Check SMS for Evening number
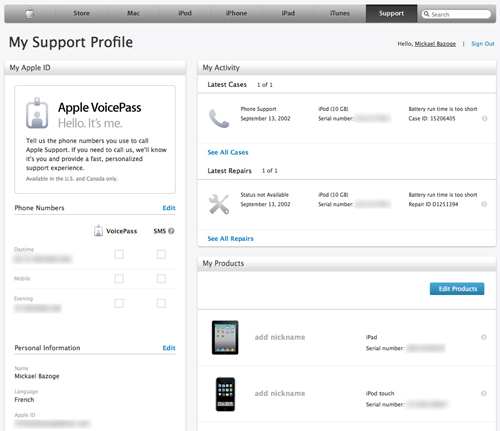The image size is (500, 431). pyautogui.click(x=161, y=303)
